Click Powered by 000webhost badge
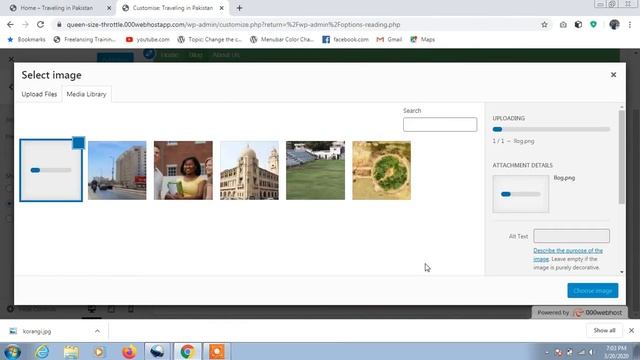The width and height of the screenshot is (640, 360). pyautogui.click(x=579, y=313)
